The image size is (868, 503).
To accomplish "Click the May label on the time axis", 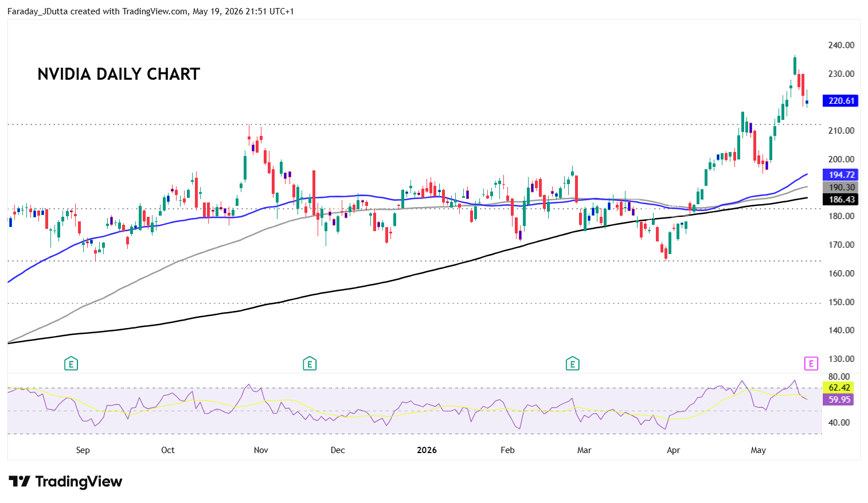I will point(758,450).
